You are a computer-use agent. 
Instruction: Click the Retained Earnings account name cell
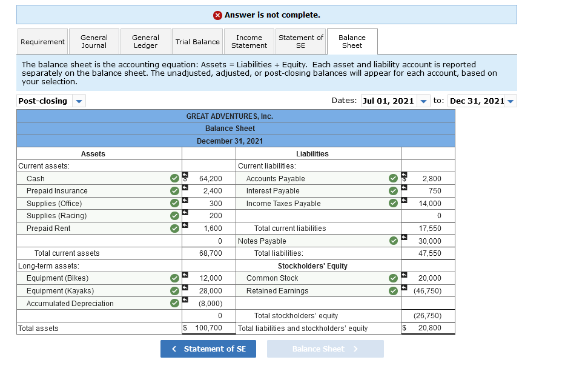pyautogui.click(x=319, y=290)
